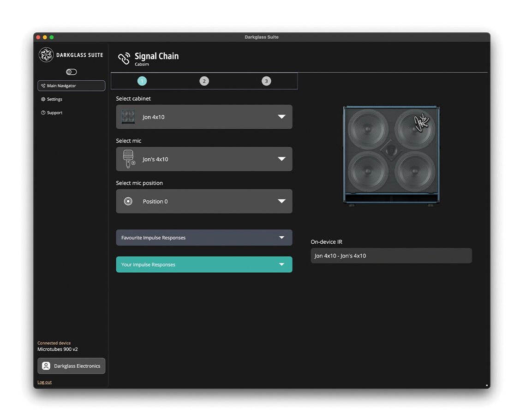Viewport: 520px width, 420px height.
Task: Click the Main Navigator chain icon
Action: 43,85
